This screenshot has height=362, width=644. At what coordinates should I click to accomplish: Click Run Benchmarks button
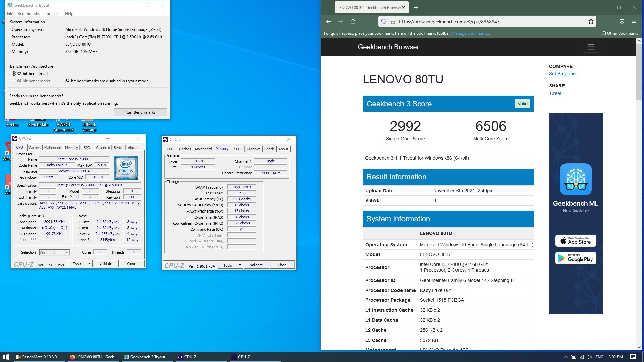[x=140, y=112]
